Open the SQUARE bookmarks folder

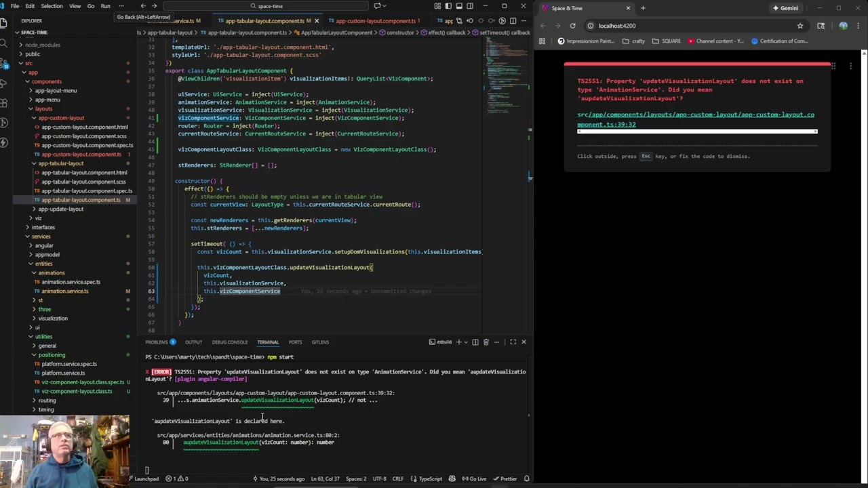click(x=667, y=41)
